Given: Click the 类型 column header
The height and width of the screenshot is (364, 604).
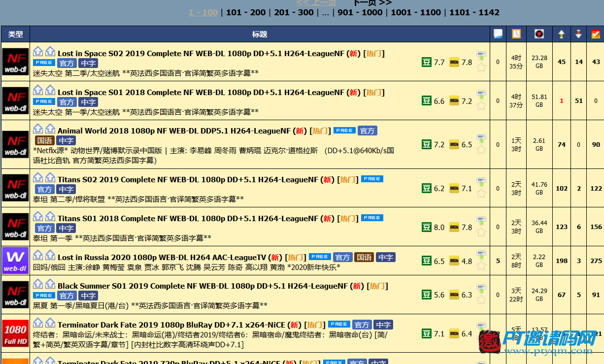Looking at the screenshot, I should pyautogui.click(x=15, y=34).
